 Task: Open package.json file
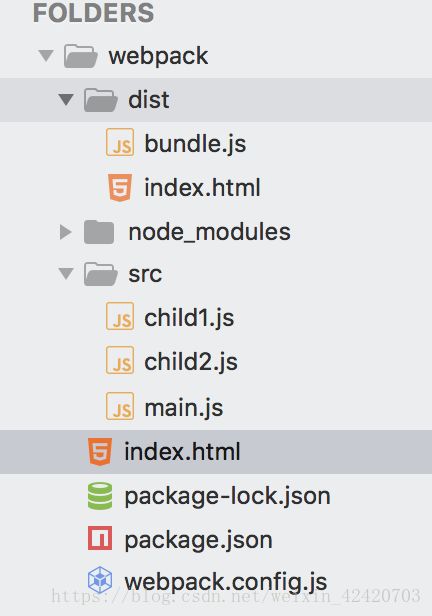point(198,540)
